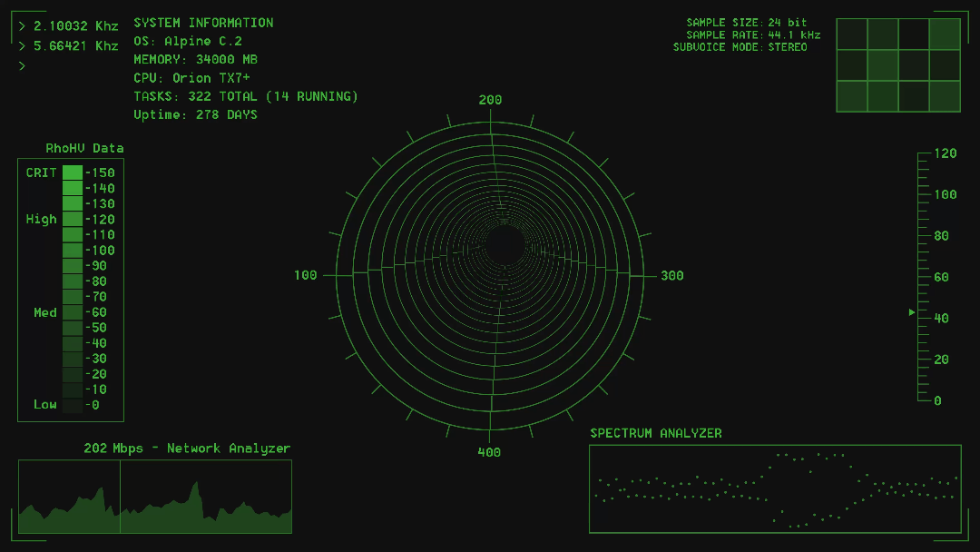Click the 20 mark on vertical gauge
980x552 pixels.
point(941,360)
